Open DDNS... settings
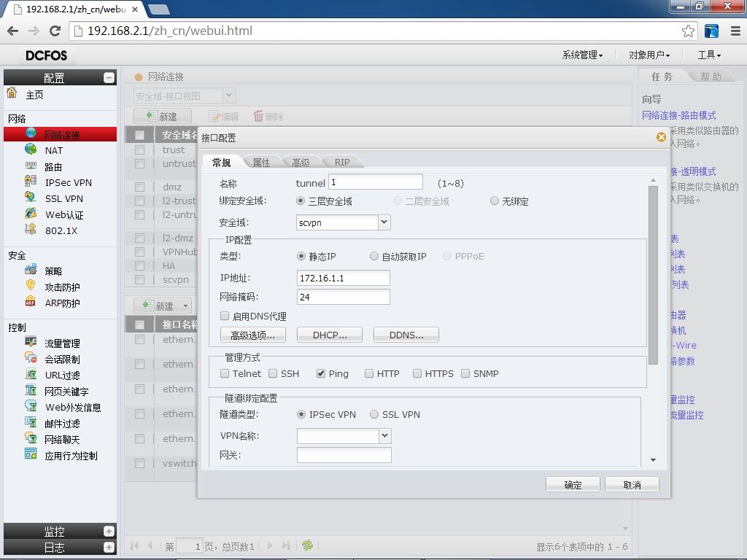This screenshot has width=747, height=560. 406,335
